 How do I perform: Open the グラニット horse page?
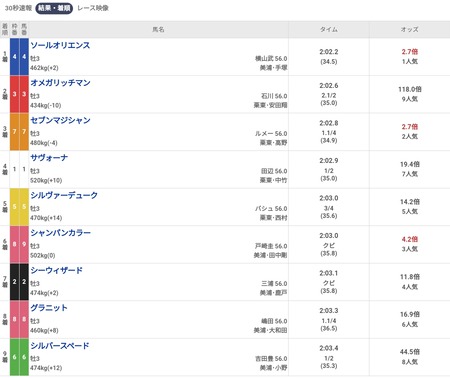(x=49, y=308)
